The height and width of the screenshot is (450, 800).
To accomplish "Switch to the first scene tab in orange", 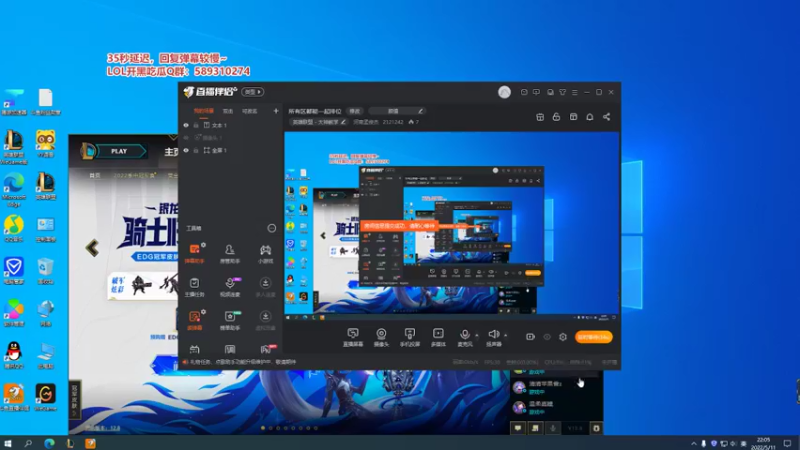I will (x=204, y=111).
